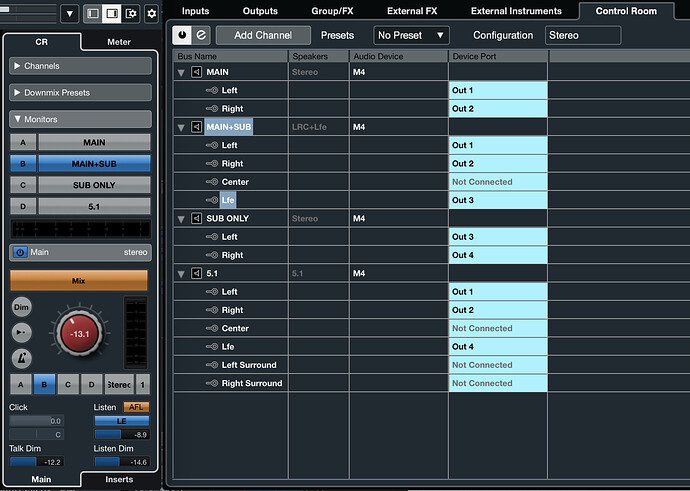
Task: Click the Talk Dim -12.2 slider
Action: coord(37,462)
